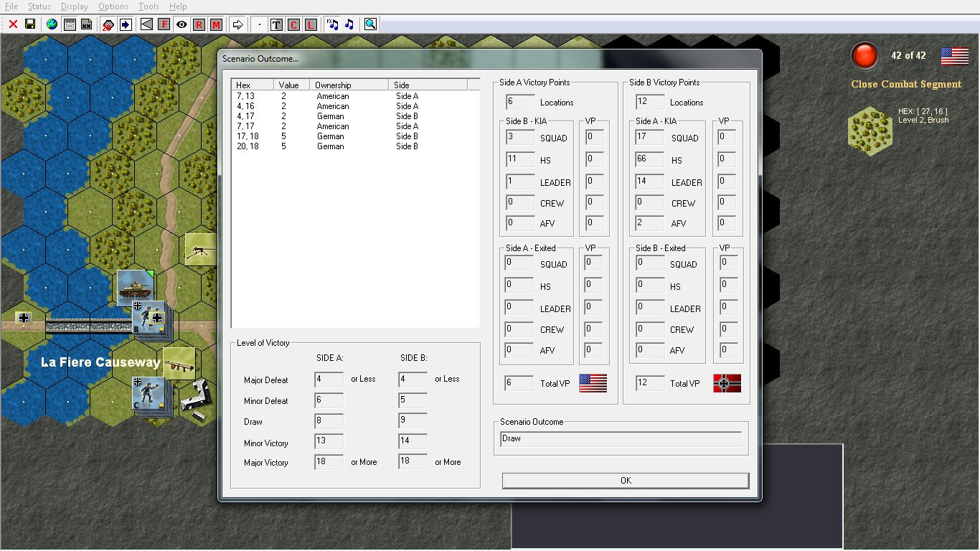Screen dimensions: 980x551
Task: Click the red X exit icon in toolbar
Action: [13, 24]
